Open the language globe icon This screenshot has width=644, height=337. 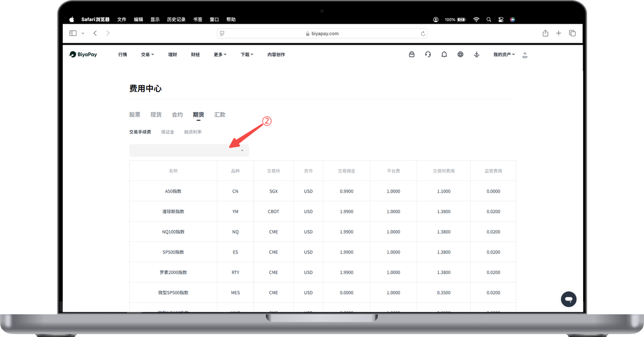click(460, 54)
